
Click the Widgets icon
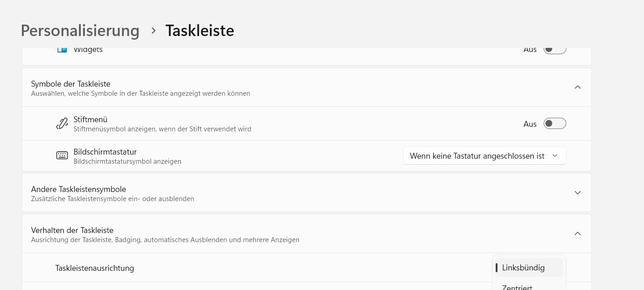(62, 49)
